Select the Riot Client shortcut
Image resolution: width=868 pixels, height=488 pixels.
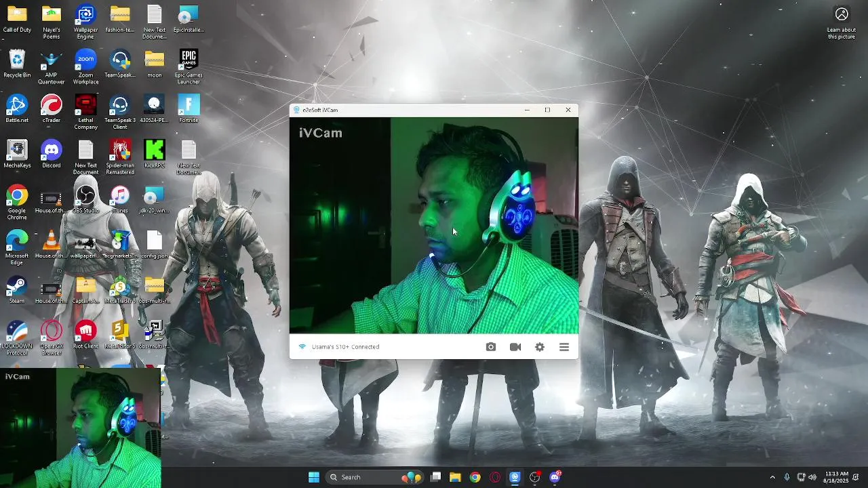click(85, 335)
